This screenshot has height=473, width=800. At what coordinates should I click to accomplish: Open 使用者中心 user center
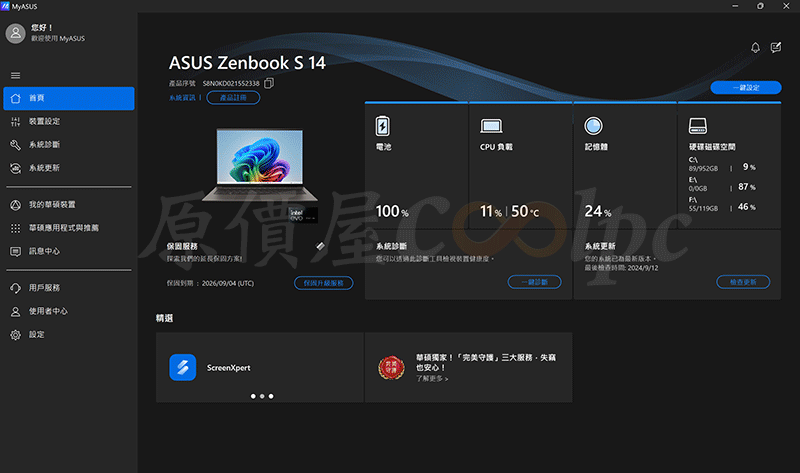[x=69, y=311]
